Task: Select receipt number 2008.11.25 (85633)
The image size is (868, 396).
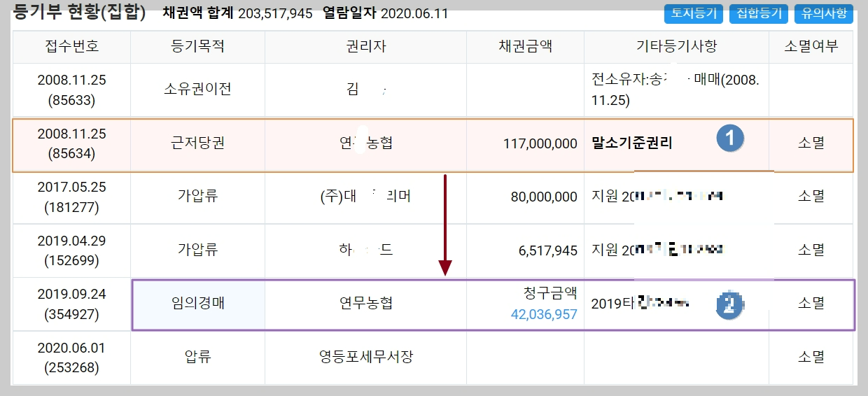Action: coord(72,90)
